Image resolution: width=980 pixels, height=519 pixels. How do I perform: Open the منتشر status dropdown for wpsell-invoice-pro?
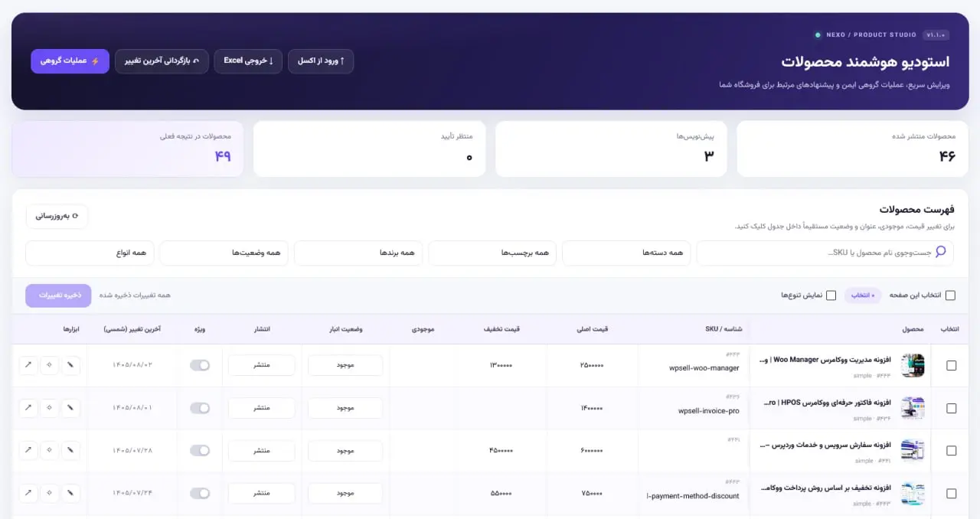(x=262, y=408)
